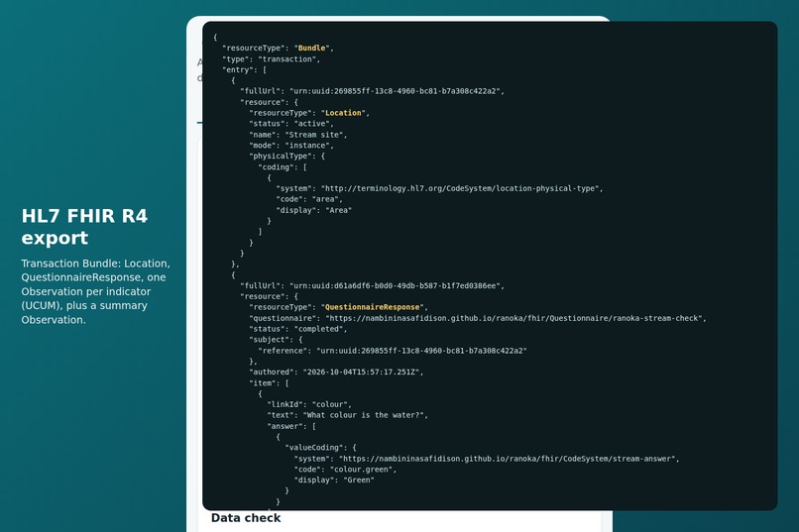The height and width of the screenshot is (532, 799).
Task: Click the "code": "area" line
Action: (x=309, y=199)
